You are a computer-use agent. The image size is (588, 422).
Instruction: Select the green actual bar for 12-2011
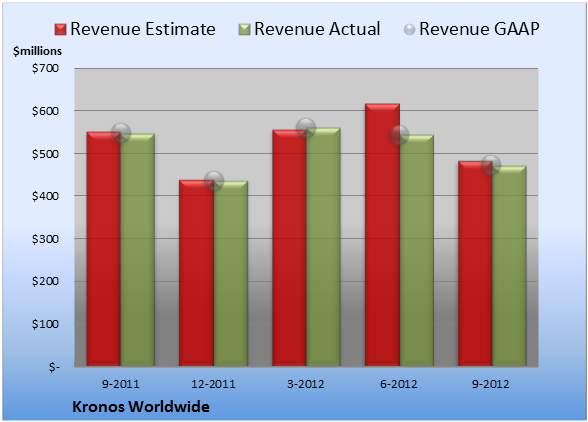click(231, 273)
